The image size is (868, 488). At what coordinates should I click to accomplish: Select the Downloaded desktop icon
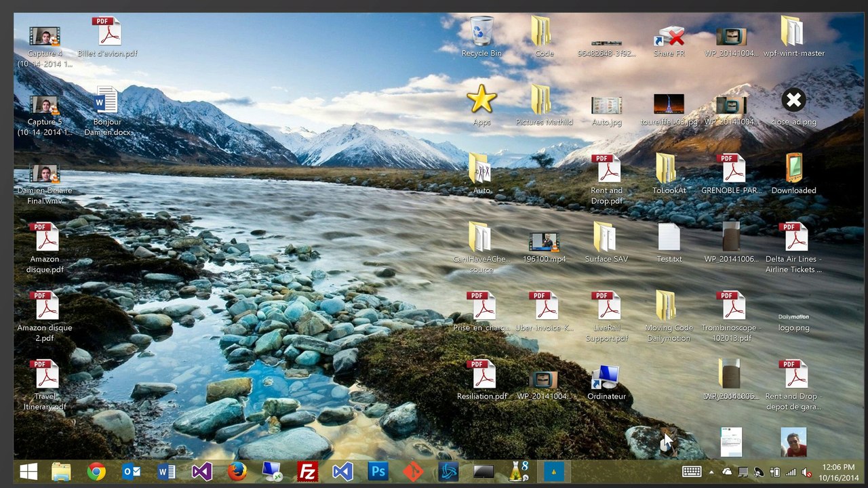point(793,174)
